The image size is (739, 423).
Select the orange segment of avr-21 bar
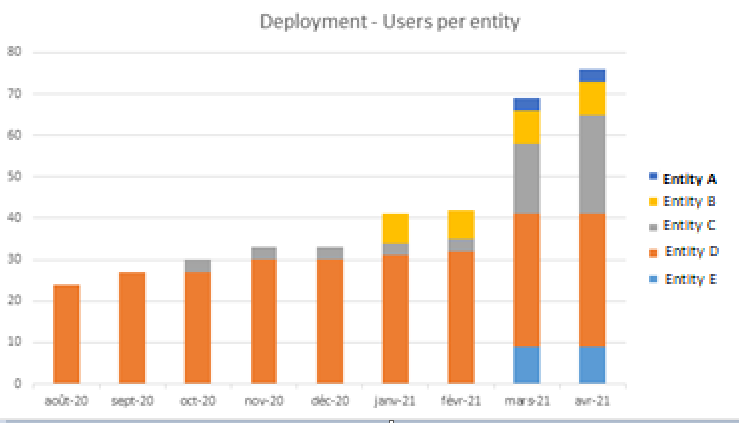pyautogui.click(x=592, y=280)
